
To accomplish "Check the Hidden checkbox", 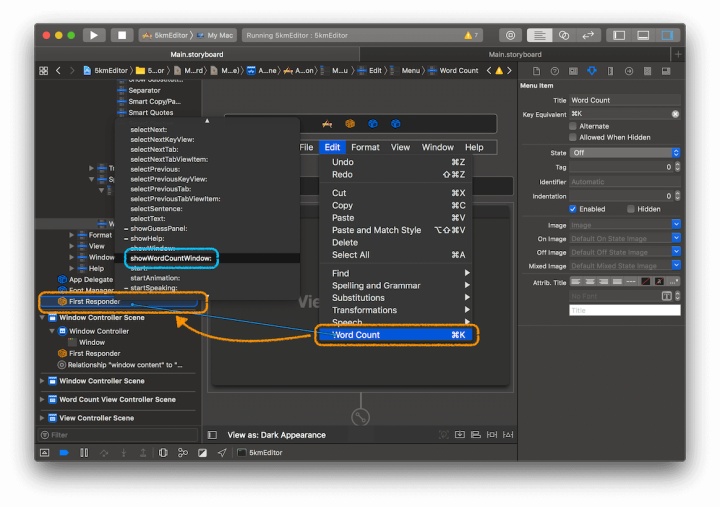I will point(631,209).
